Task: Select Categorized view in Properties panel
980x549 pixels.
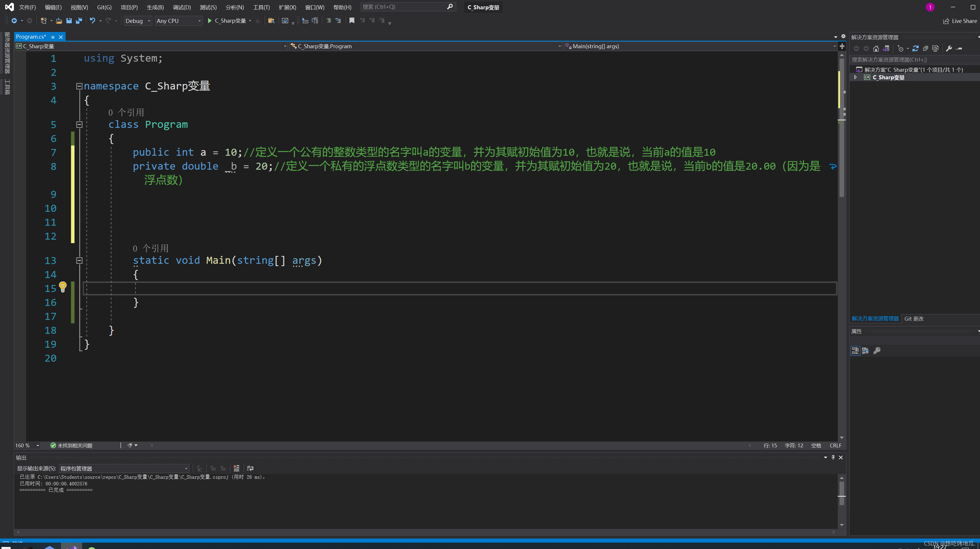Action: (x=855, y=351)
